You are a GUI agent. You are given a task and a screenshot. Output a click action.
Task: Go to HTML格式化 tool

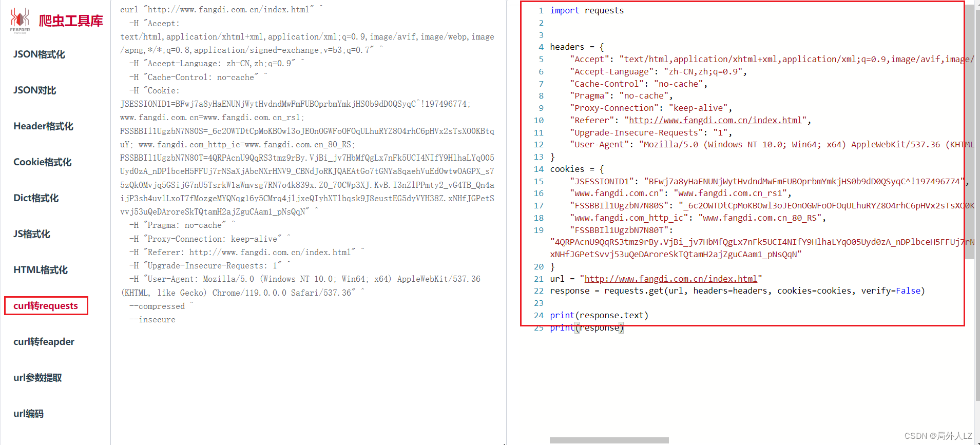(x=40, y=270)
